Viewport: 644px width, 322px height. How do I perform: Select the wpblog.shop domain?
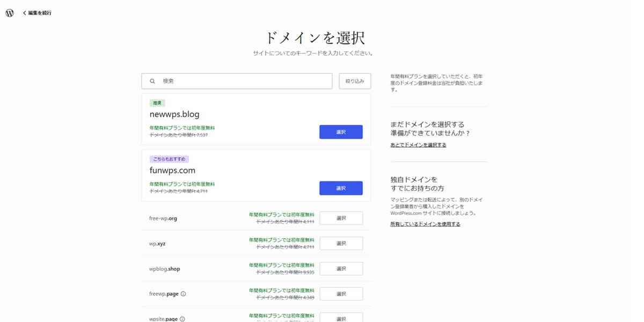(341, 268)
